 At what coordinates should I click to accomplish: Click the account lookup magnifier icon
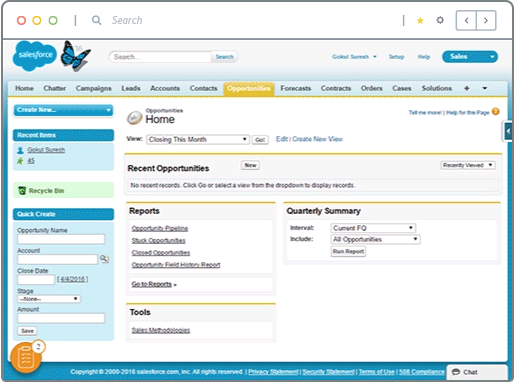104,259
